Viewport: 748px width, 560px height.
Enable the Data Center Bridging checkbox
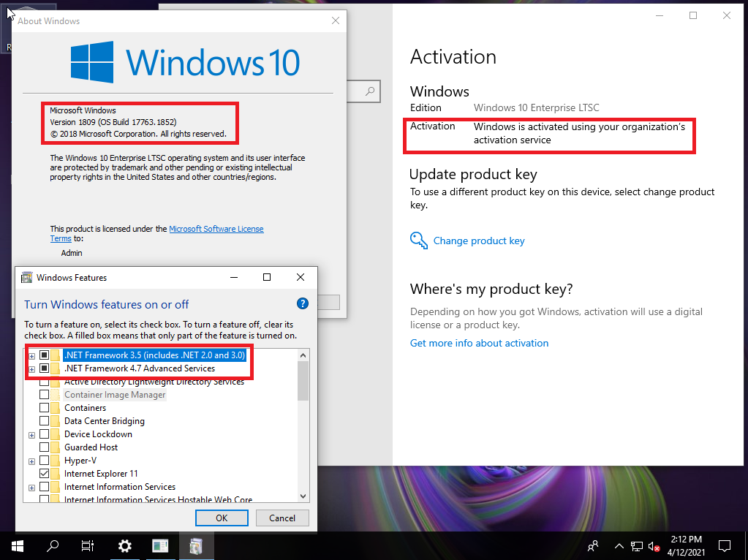tap(44, 420)
